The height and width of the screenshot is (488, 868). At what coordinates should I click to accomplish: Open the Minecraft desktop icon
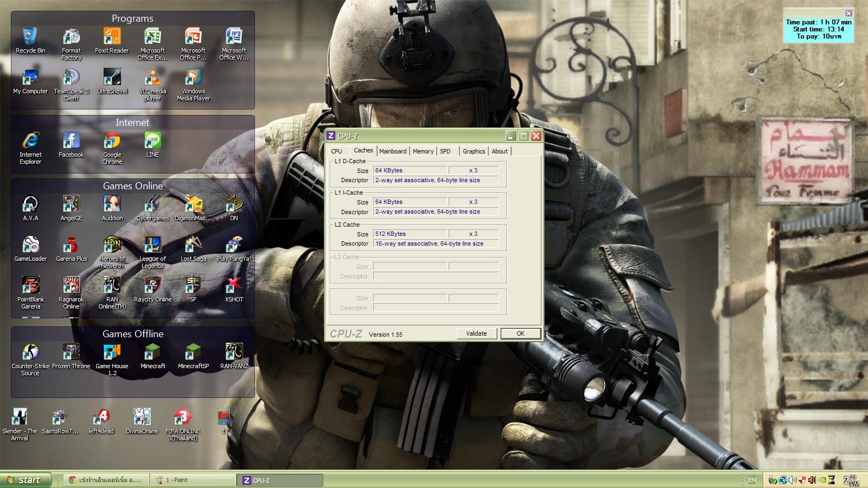(x=152, y=356)
